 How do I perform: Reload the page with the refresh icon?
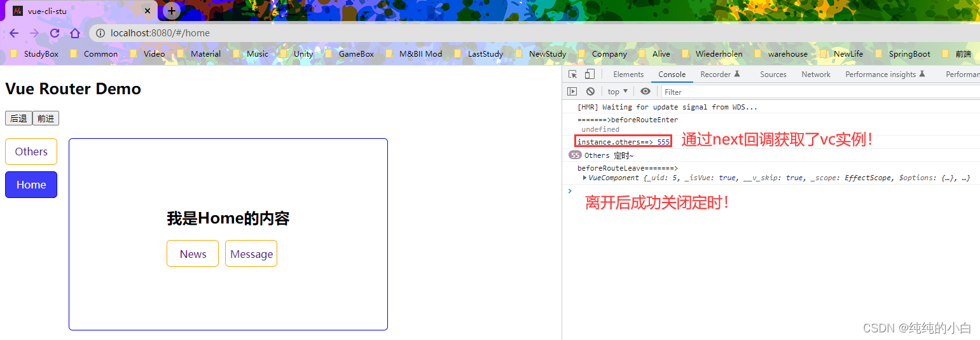55,33
